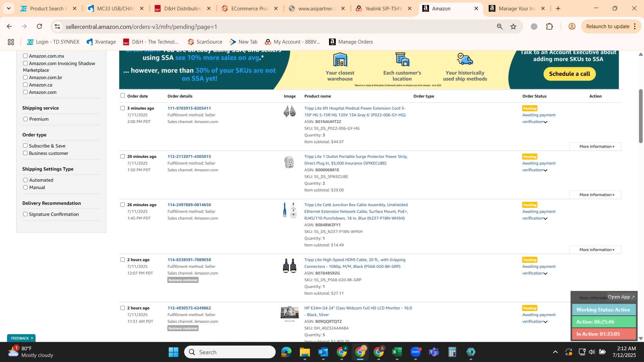
Task: Switch to the MC33 USB/CHAR tab
Action: (116, 8)
